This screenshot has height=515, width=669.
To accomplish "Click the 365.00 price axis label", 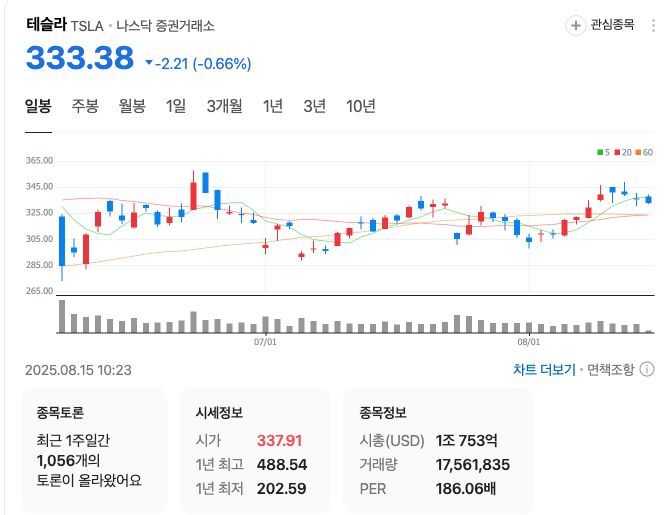I will [x=39, y=161].
